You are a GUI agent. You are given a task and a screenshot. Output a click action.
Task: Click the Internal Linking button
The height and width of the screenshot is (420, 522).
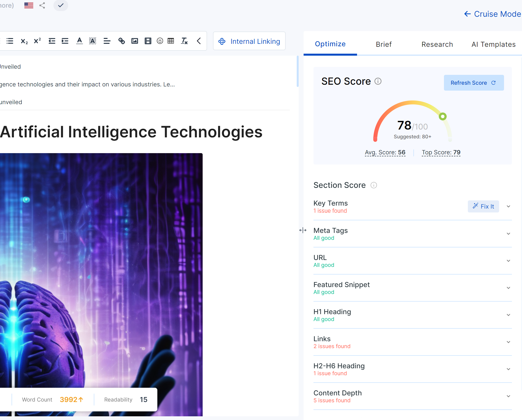249,41
